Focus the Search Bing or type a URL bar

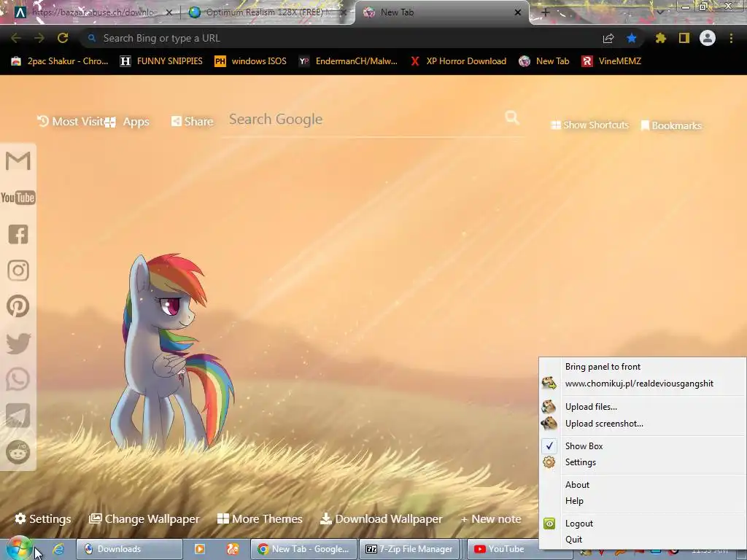(341, 38)
